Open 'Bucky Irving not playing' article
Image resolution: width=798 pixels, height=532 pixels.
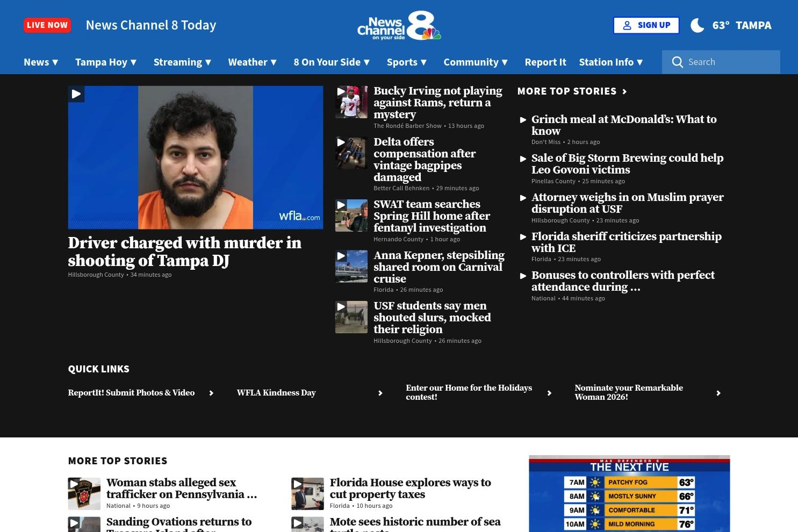pos(438,103)
